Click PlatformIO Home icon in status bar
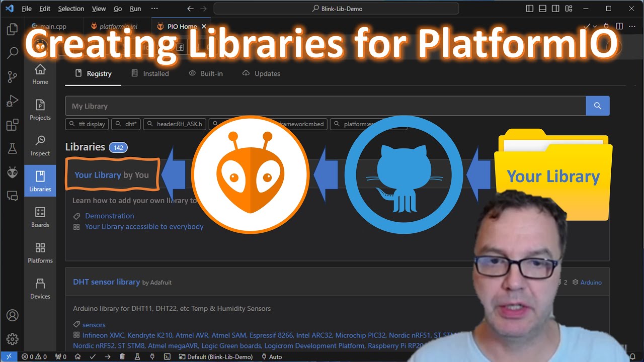This screenshot has height=362, width=644. (77, 356)
